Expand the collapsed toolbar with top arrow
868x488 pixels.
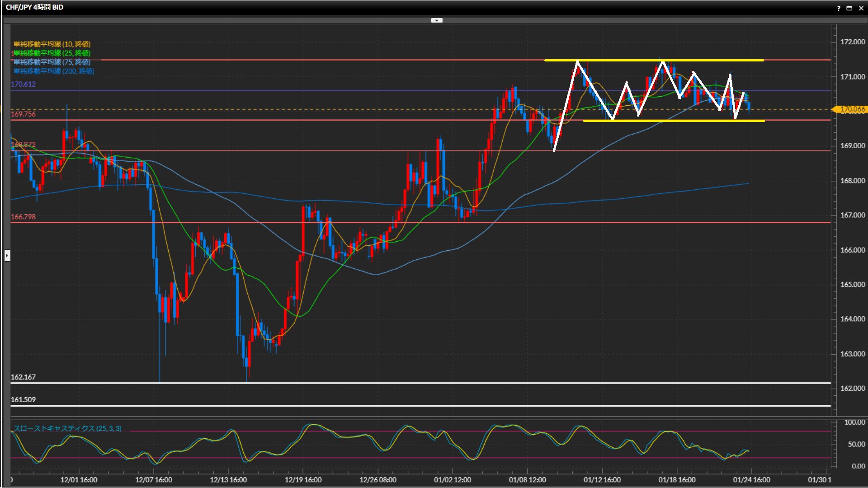coord(436,20)
